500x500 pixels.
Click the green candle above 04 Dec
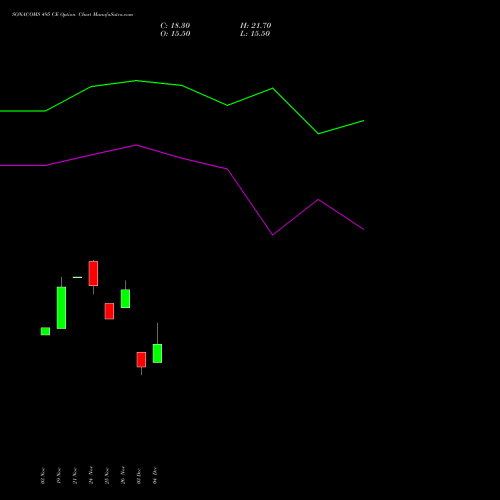point(157,353)
